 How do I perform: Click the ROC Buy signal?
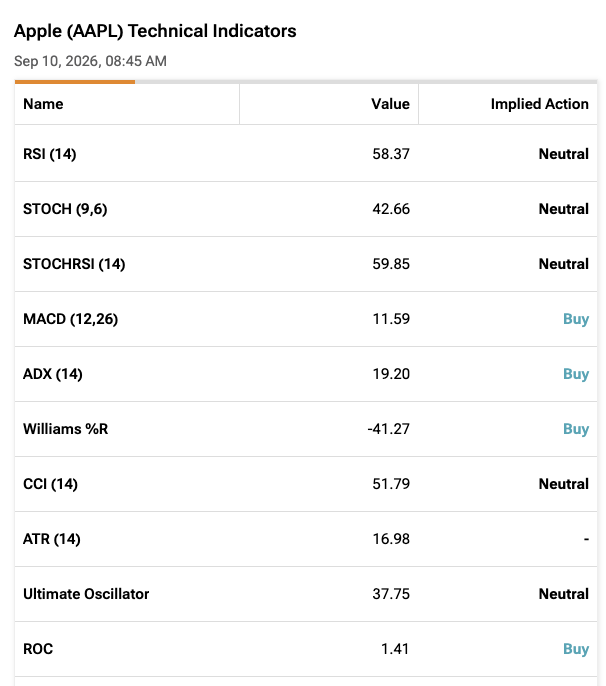coord(576,649)
